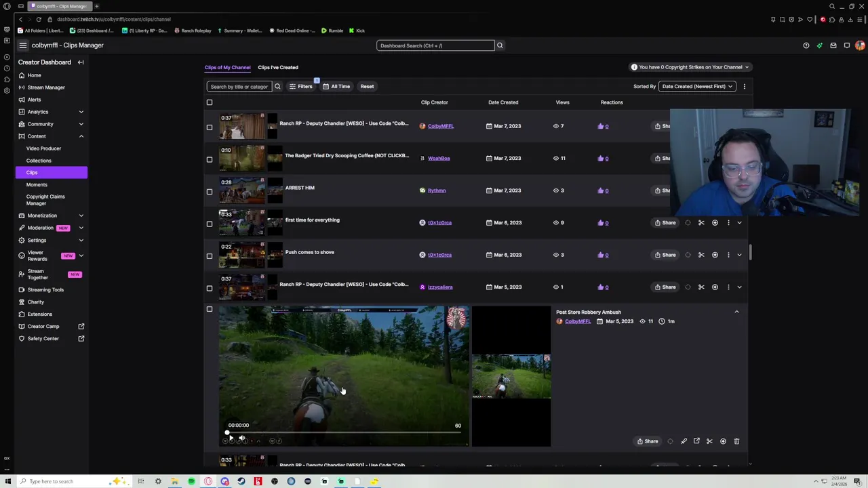The width and height of the screenshot is (868, 488).
Task: Share the first time for everything clip
Action: (665, 222)
